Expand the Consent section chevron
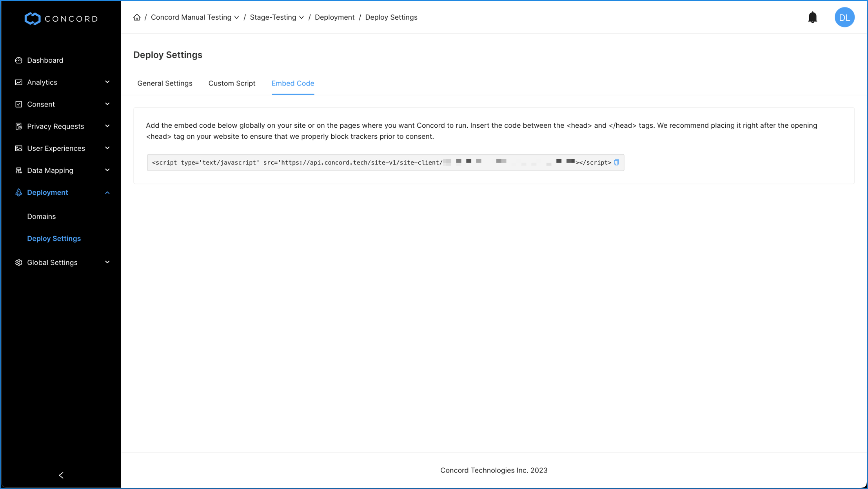 (x=107, y=104)
